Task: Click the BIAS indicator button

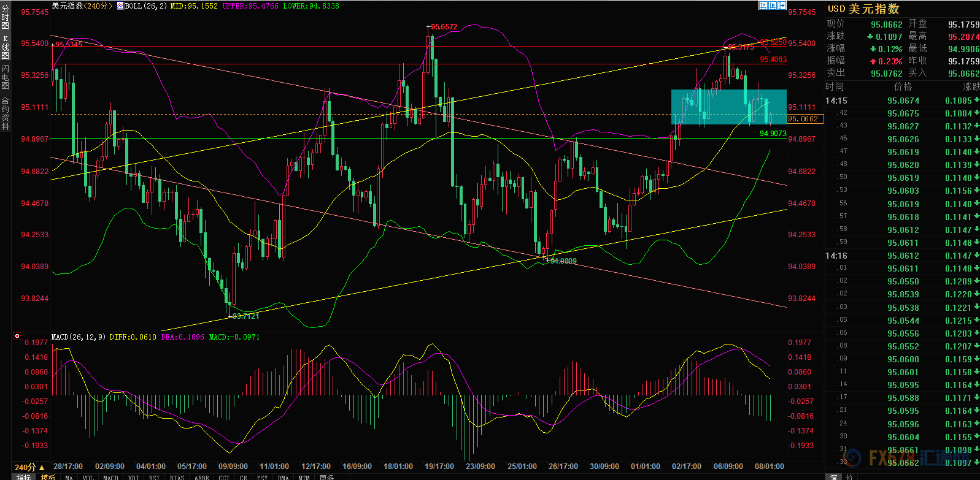Action: coord(177,477)
